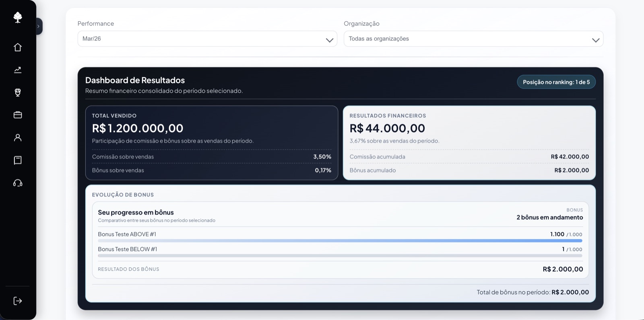644x320 pixels.
Task: Go to the user profile icon
Action: (x=18, y=137)
